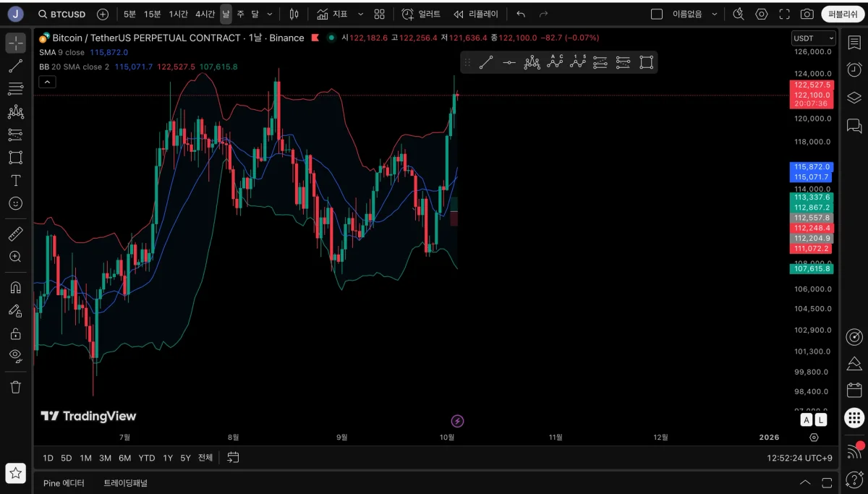Image resolution: width=868 pixels, height=494 pixels.
Task: Open the chats panel in right sidebar
Action: pos(854,126)
